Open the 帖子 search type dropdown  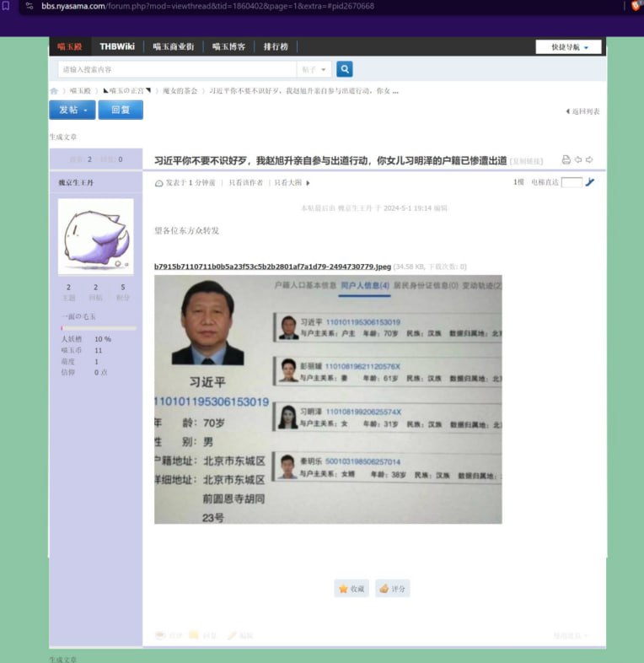(314, 69)
